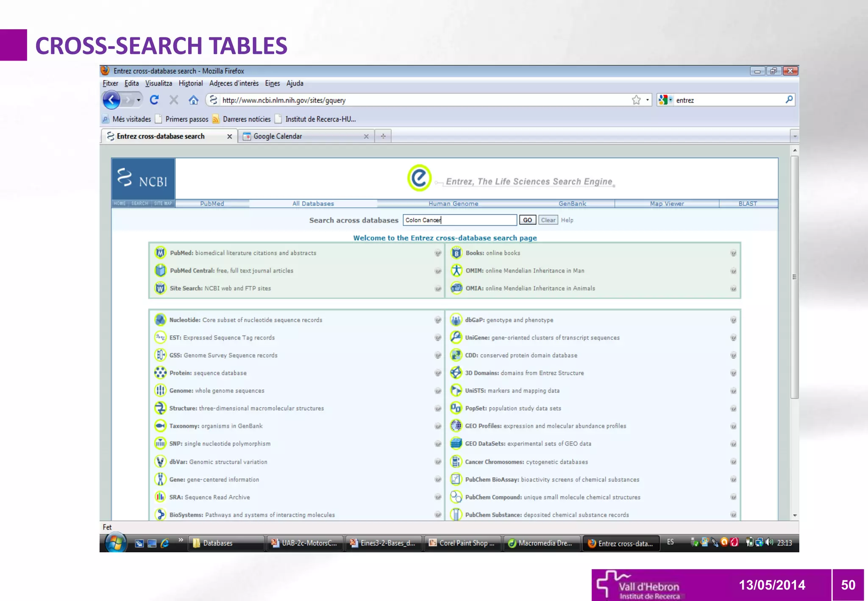Expand hidden taskbar quick launch chevron
The width and height of the screenshot is (868, 601).
181,540
